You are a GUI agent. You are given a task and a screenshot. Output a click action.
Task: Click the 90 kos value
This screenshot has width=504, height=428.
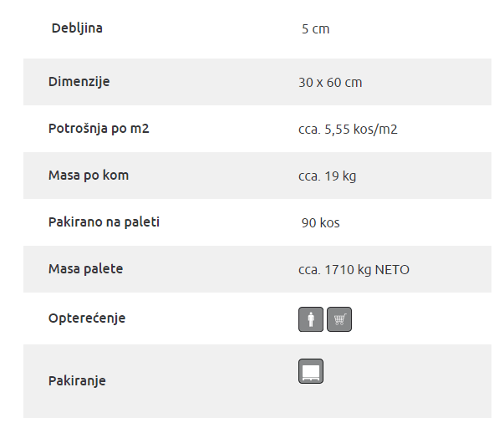pos(320,223)
